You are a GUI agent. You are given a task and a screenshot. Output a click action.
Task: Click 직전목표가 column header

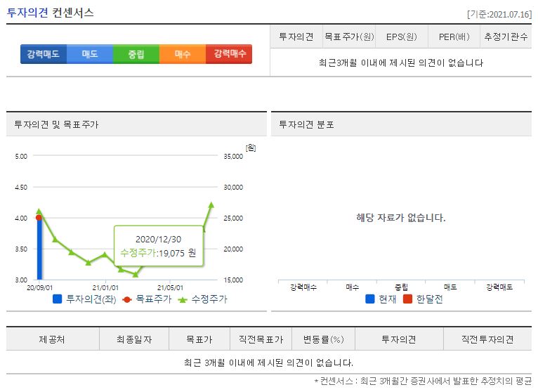coord(261,339)
